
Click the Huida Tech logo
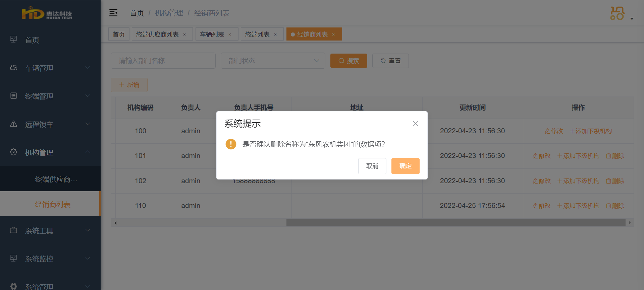click(x=47, y=13)
